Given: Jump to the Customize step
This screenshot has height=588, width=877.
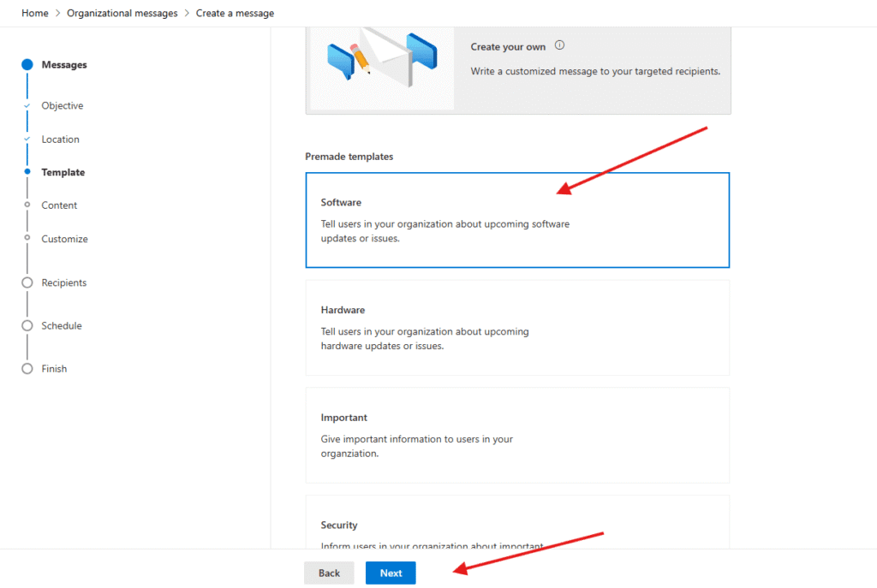Looking at the screenshot, I should [64, 239].
